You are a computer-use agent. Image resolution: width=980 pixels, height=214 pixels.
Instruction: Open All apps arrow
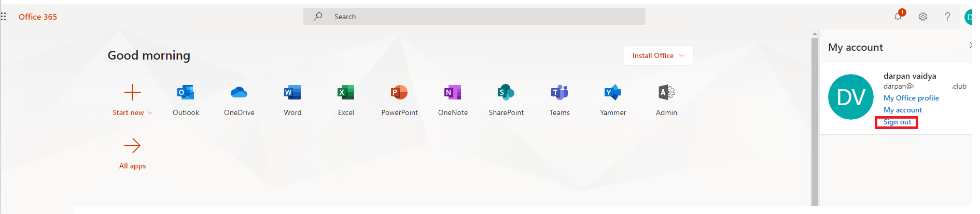132,146
